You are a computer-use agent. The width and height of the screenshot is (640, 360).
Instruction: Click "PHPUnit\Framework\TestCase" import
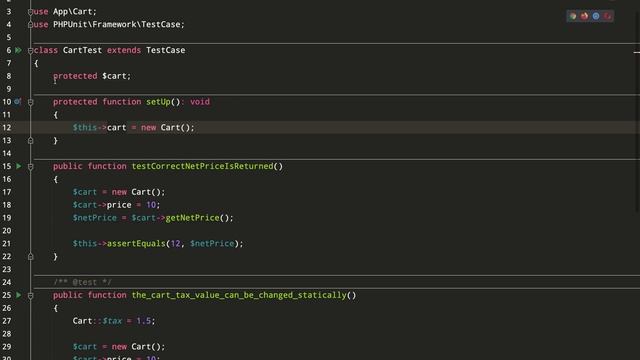click(x=117, y=24)
